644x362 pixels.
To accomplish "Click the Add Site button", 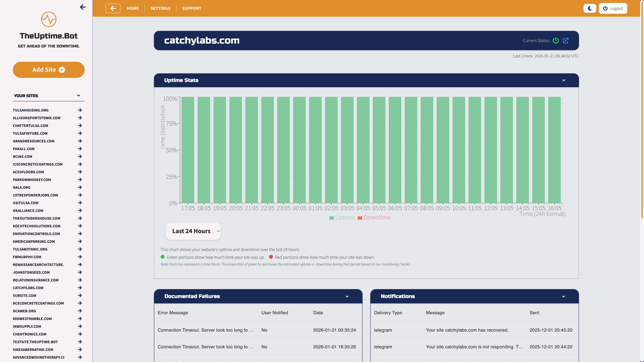I will click(48, 70).
